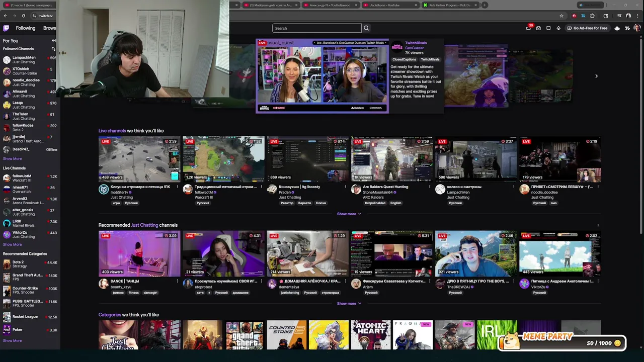The height and width of the screenshot is (362, 644).
Task: Open Categories heading link
Action: [x=110, y=315]
